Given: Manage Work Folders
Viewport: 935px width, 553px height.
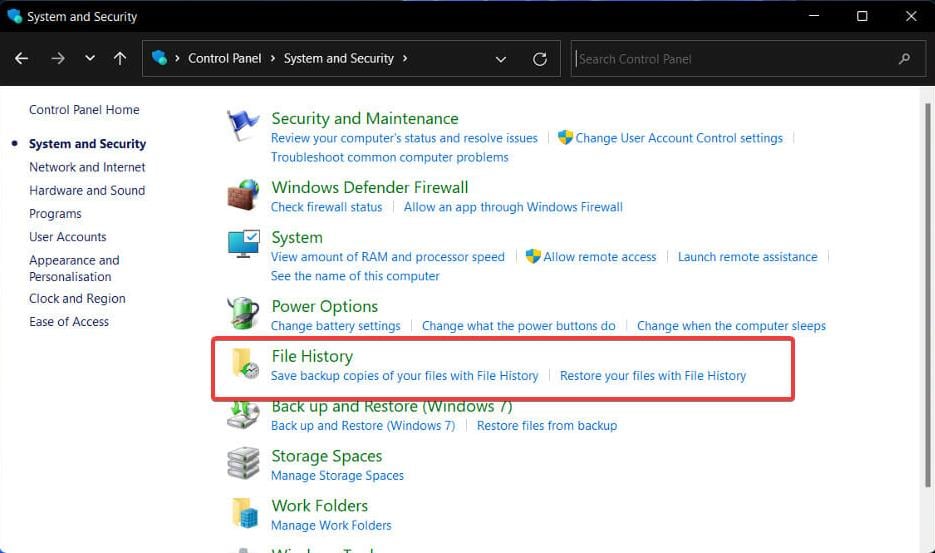Looking at the screenshot, I should tap(332, 526).
